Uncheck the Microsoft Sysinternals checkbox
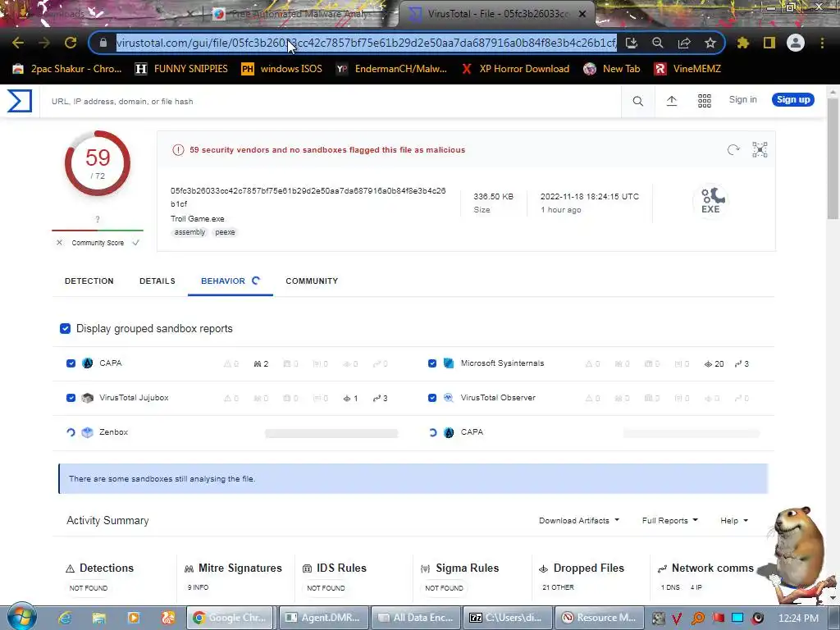 (x=432, y=363)
